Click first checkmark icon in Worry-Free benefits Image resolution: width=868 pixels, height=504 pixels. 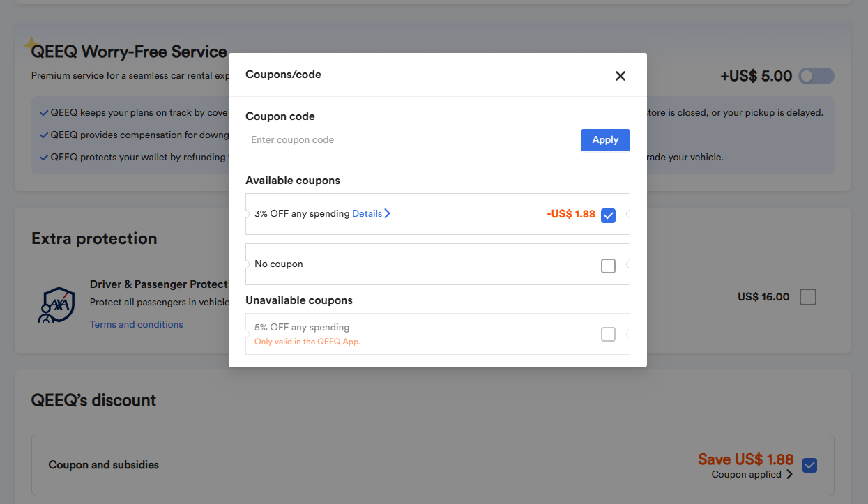44,113
